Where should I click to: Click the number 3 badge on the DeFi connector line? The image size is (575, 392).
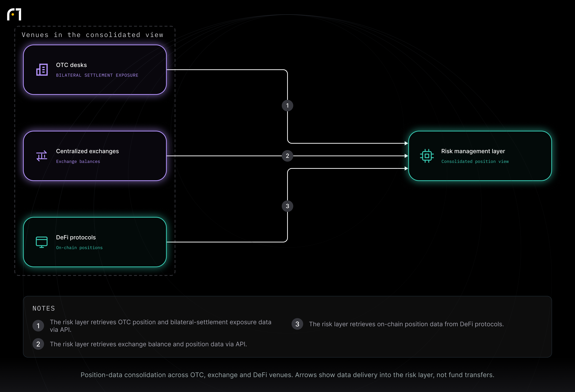click(x=287, y=206)
